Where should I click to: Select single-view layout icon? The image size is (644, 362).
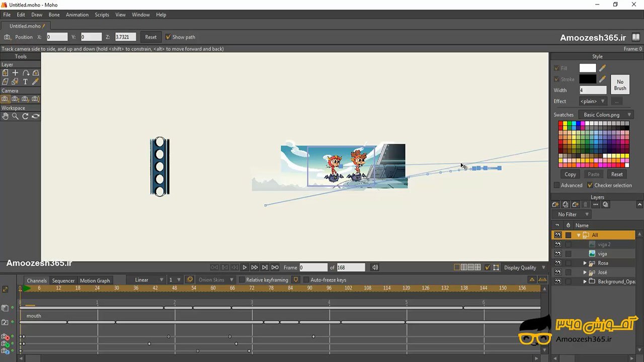(x=457, y=267)
